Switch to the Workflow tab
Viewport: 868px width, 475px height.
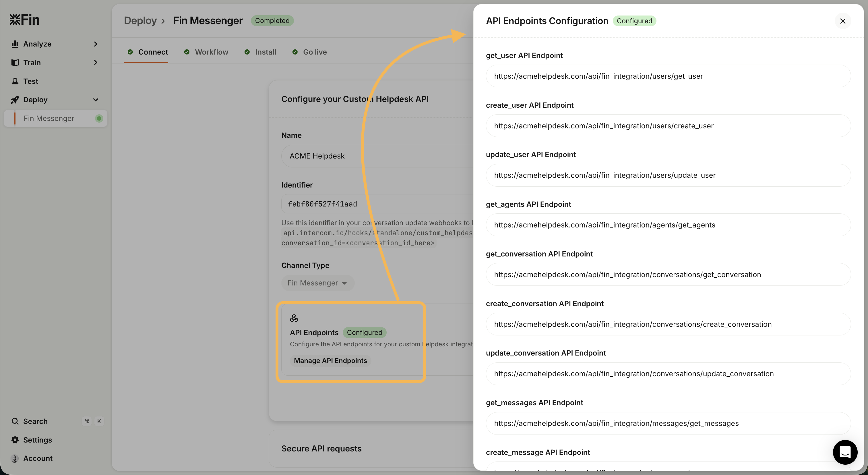point(211,52)
